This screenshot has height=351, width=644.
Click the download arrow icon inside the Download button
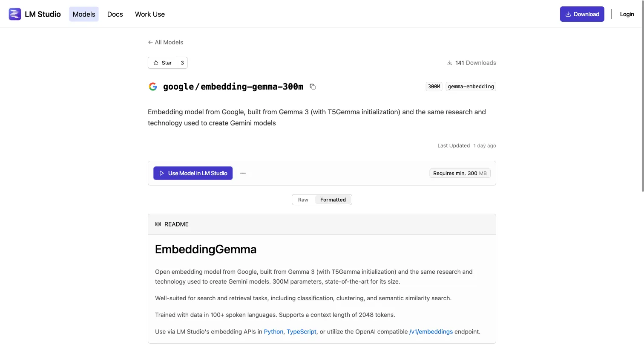568,14
